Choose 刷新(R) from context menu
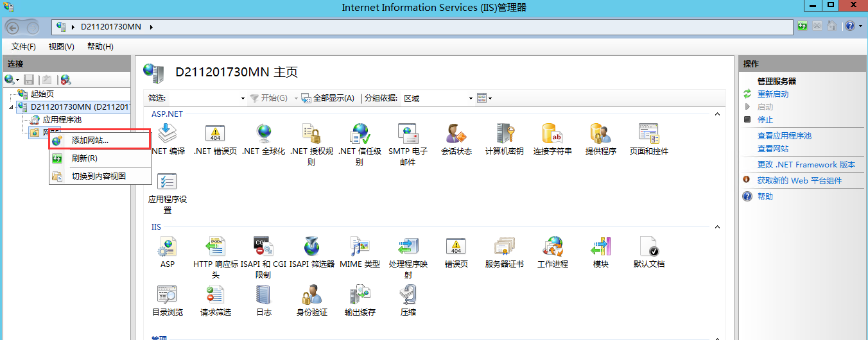Image resolution: width=868 pixels, height=340 pixels. pos(100,158)
